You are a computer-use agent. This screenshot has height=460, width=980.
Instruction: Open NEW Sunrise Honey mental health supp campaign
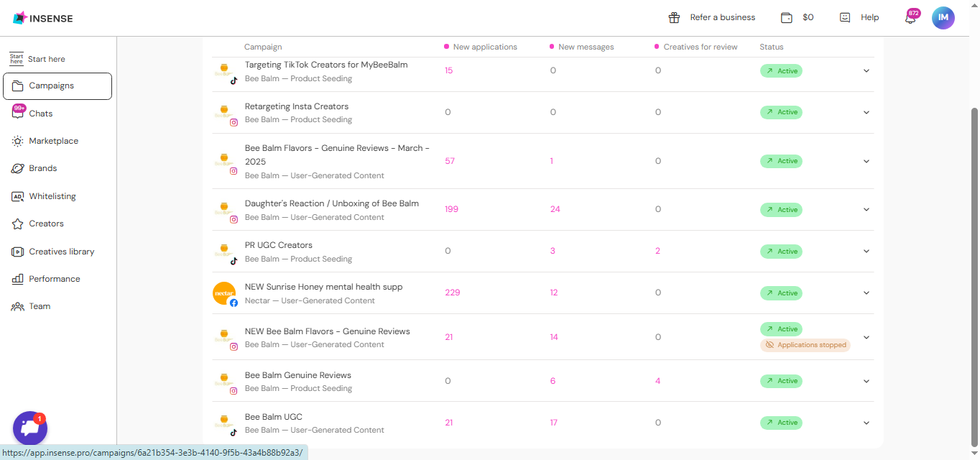pyautogui.click(x=324, y=287)
